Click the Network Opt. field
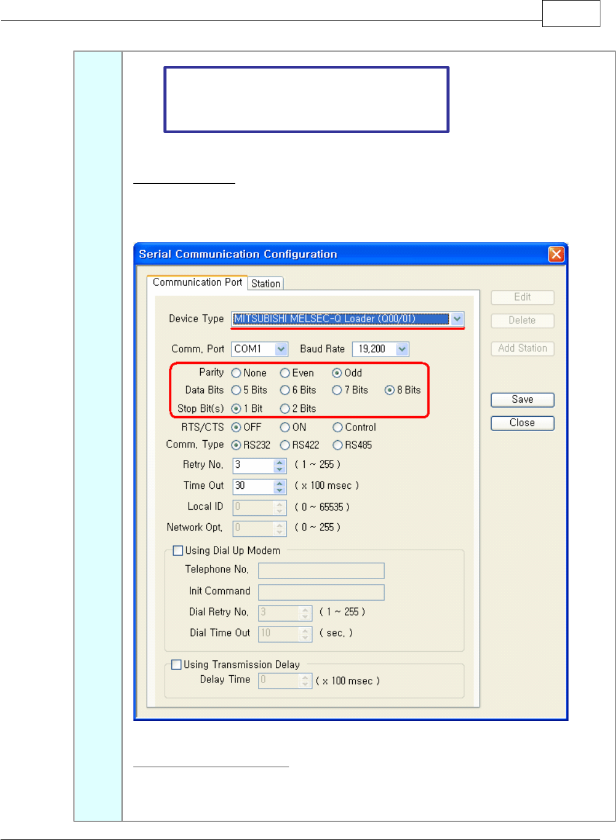The width and height of the screenshot is (616, 840). point(259,528)
